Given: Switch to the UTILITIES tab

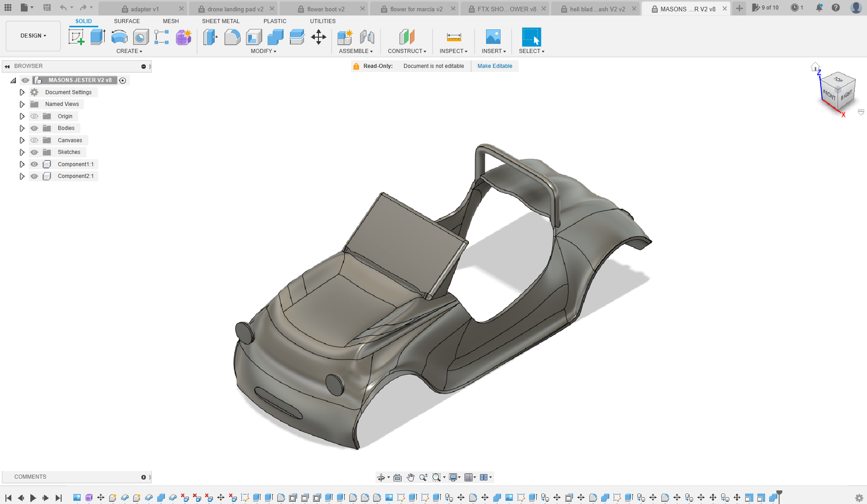Looking at the screenshot, I should [323, 21].
